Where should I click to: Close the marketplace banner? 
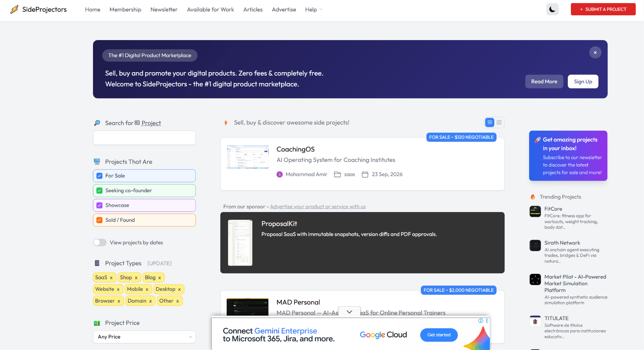click(x=595, y=53)
